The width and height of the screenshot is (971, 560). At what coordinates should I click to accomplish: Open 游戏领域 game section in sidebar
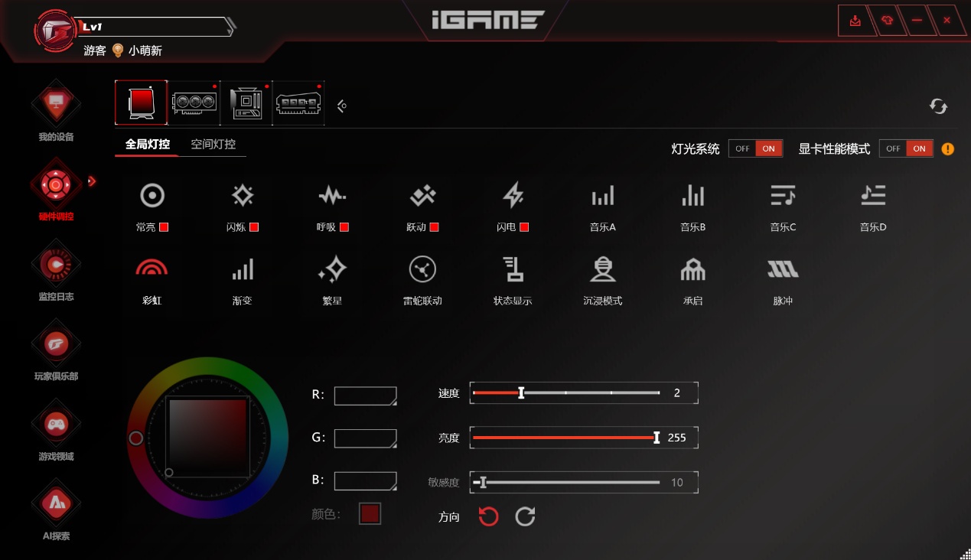coord(56,430)
